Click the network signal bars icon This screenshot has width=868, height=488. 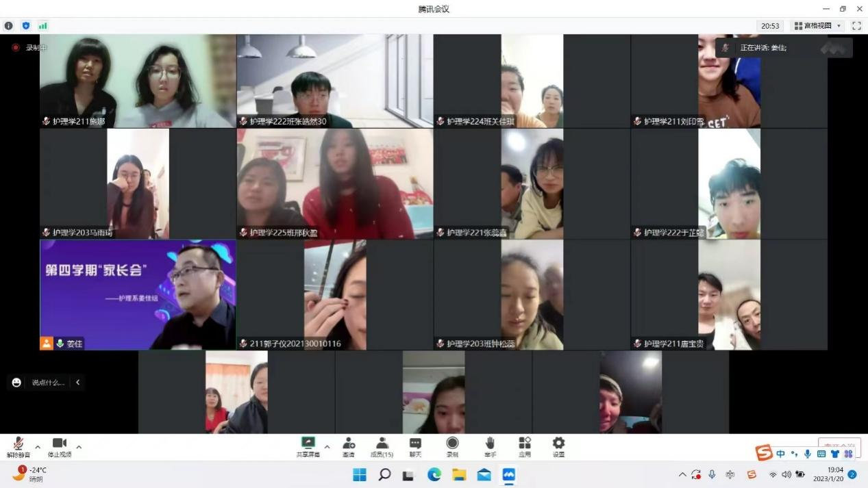pos(43,26)
